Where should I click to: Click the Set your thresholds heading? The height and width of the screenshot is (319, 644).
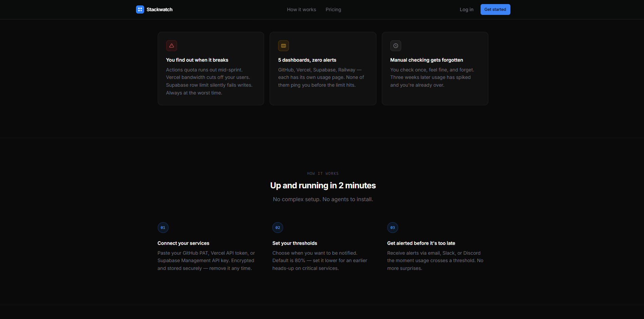[295, 243]
